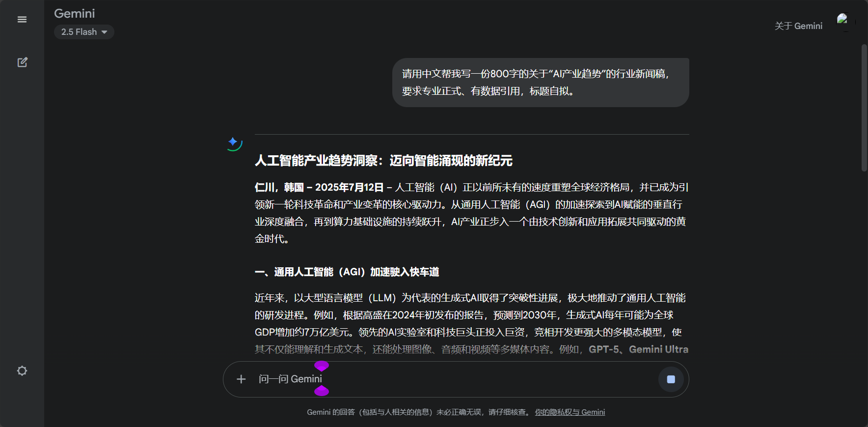Screen dimensions: 868x427
Task: Click the text GPT-5、Gemini Ultra
Action: (638, 349)
